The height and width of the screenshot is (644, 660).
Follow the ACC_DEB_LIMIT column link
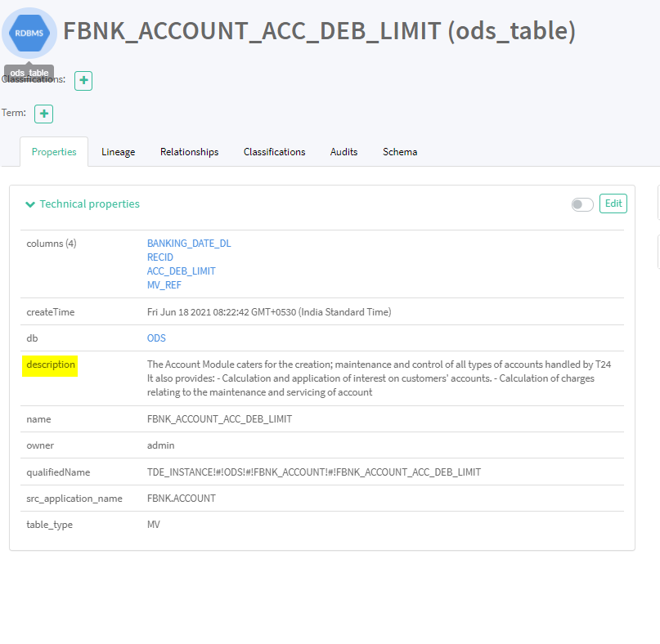(x=182, y=271)
